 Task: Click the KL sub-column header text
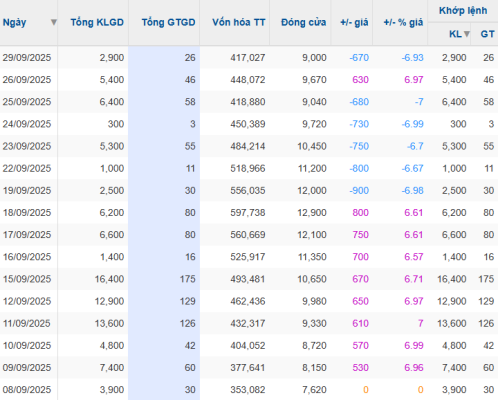point(455,34)
